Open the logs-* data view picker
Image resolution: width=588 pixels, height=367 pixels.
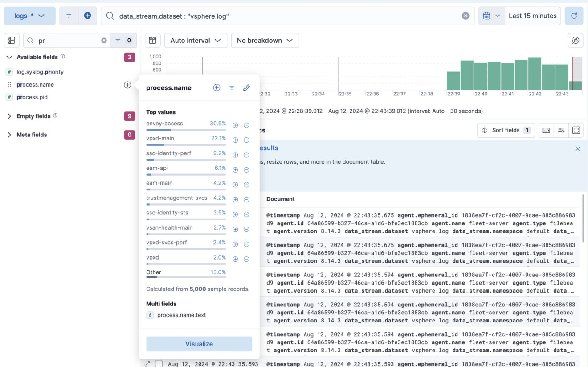click(x=29, y=16)
